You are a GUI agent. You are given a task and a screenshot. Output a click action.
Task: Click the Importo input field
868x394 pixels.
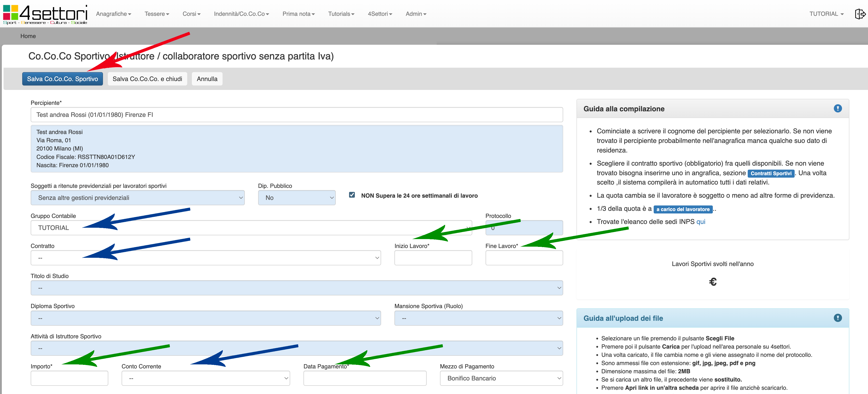tap(69, 378)
